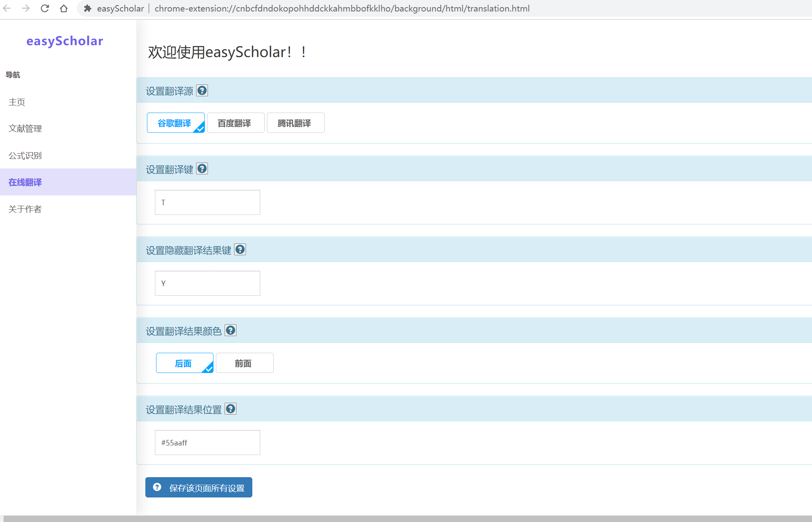Go to 公式识别 in the sidebar
Screen dimensions: 812x522
click(x=25, y=155)
